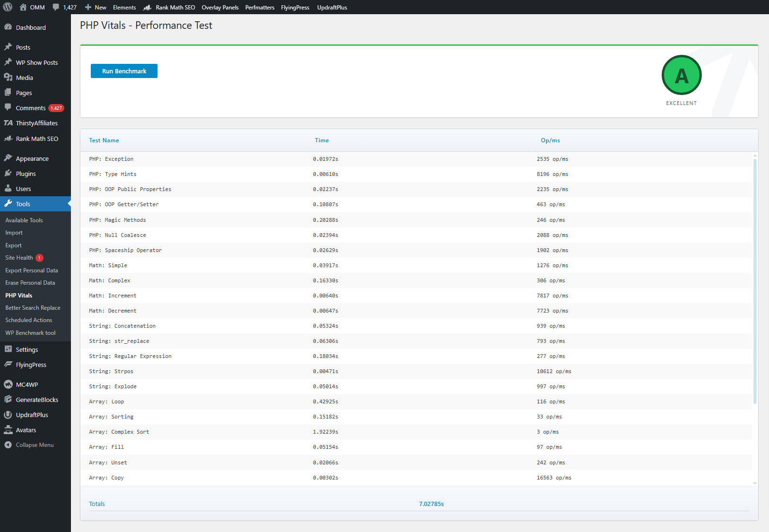Viewport: 769px width, 532px height.
Task: Select the Plugins plug icon in sidebar
Action: point(9,174)
